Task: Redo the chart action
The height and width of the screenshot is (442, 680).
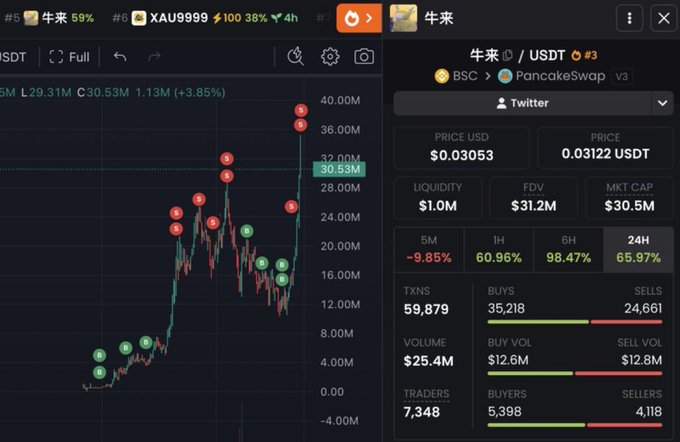Action: (x=154, y=57)
